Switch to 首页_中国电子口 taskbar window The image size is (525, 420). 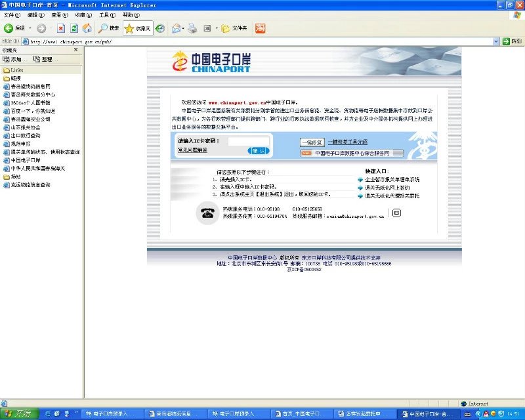point(301,414)
